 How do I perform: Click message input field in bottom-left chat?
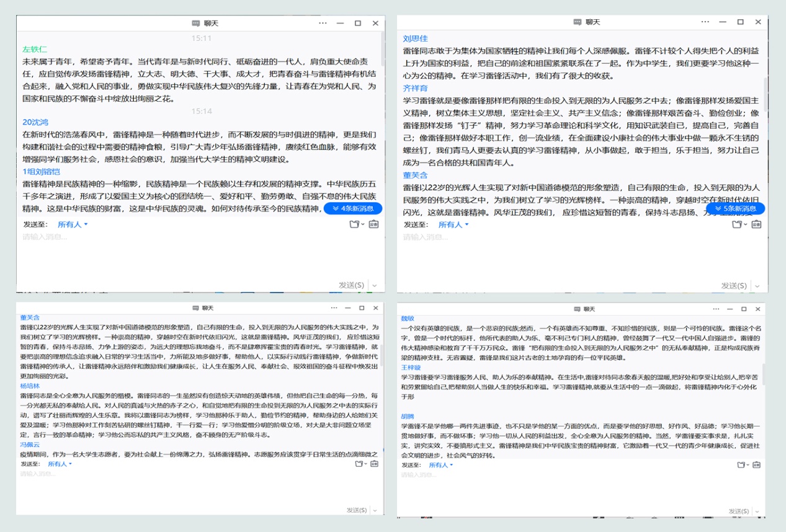tap(186, 487)
